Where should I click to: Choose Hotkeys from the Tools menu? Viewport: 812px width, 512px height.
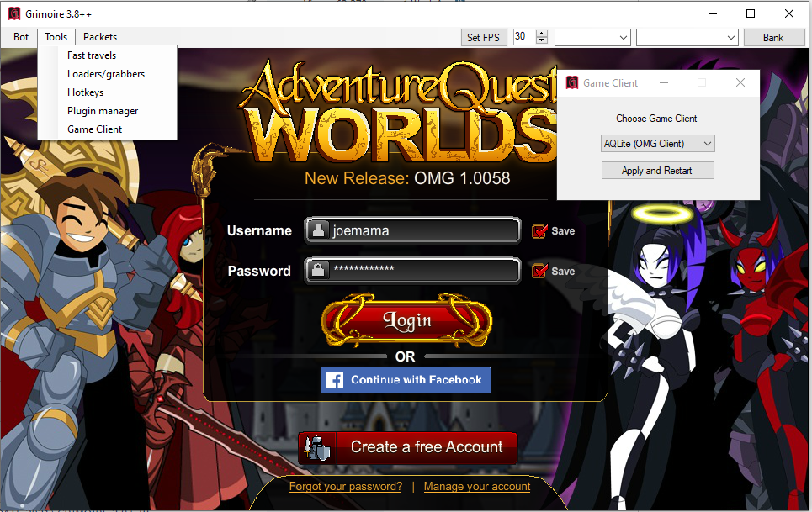[107, 92]
